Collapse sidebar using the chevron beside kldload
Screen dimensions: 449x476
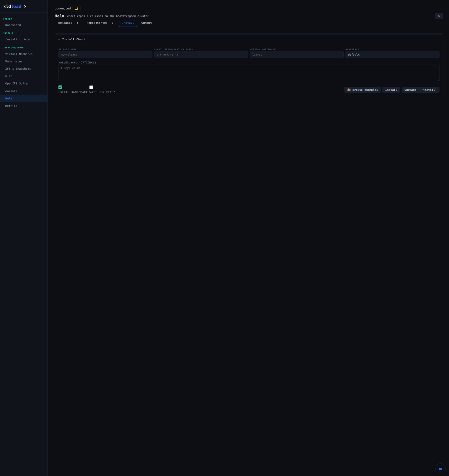(25, 6)
